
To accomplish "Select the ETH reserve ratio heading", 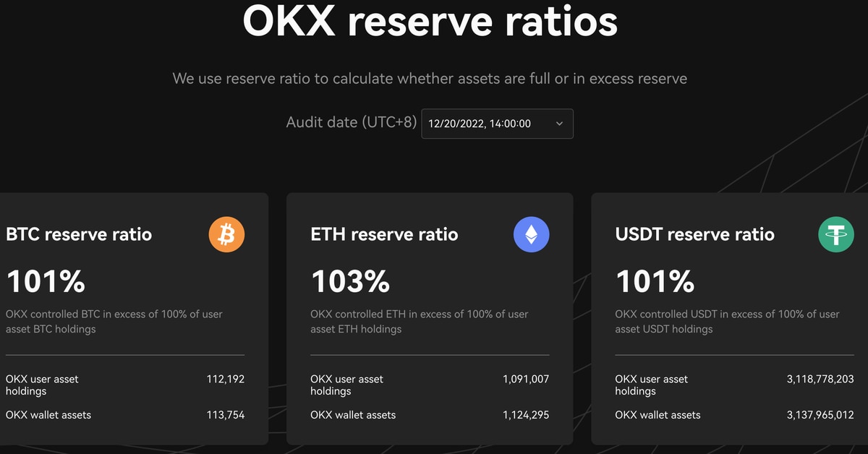I will click(x=384, y=234).
